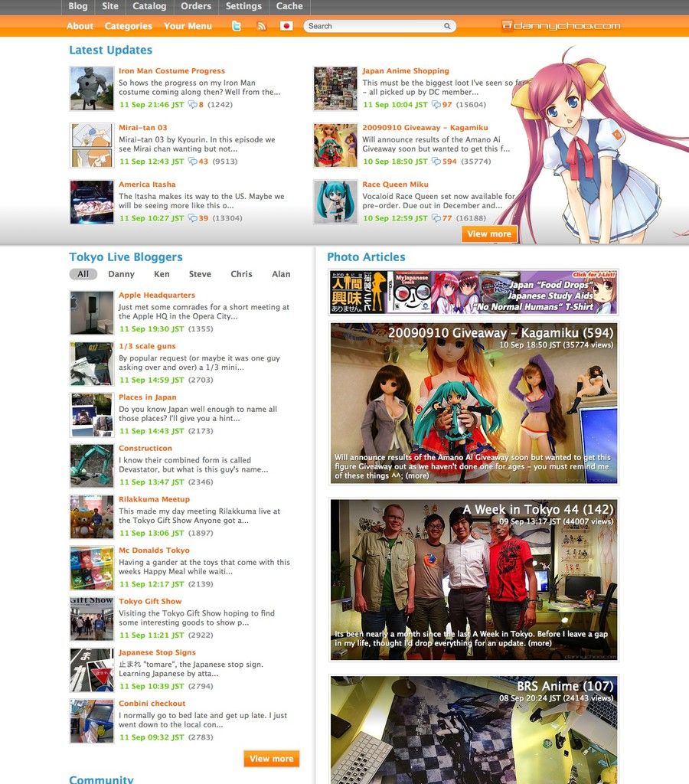Image resolution: width=689 pixels, height=784 pixels.
Task: Click View more under Latest Updates
Action: click(489, 234)
